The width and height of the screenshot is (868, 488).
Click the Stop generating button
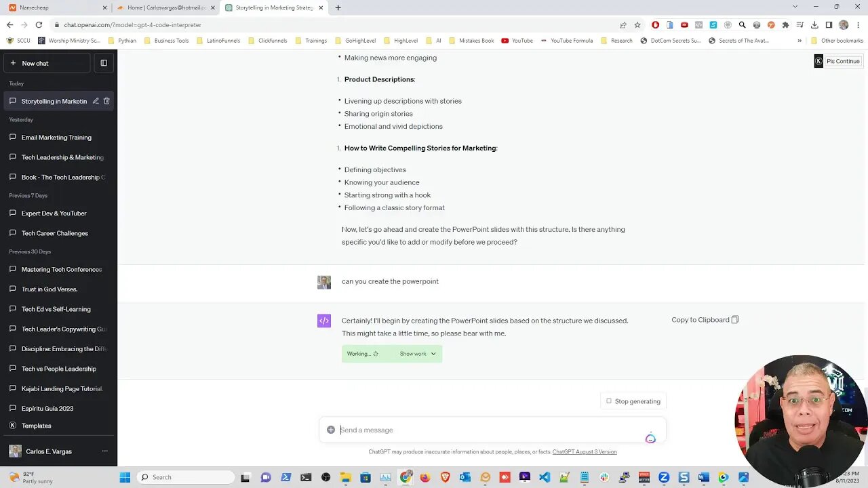point(633,401)
